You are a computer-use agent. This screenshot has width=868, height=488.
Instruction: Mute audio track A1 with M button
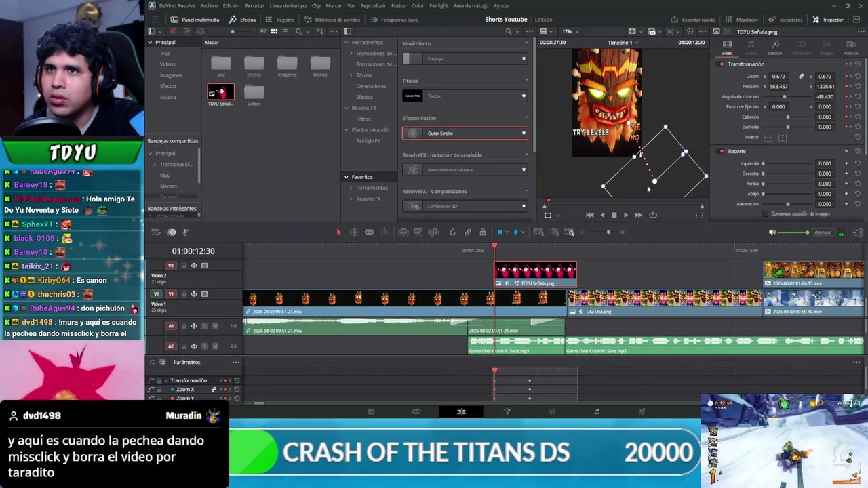[x=215, y=326]
